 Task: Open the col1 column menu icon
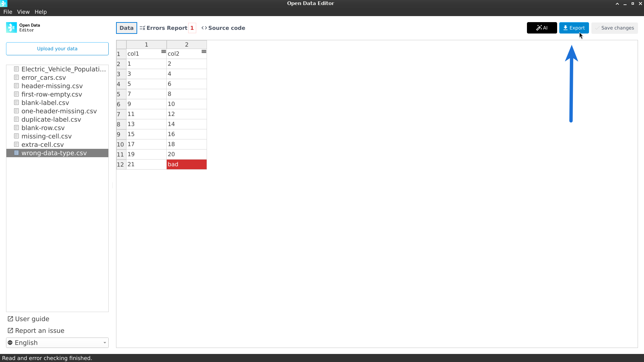pyautogui.click(x=163, y=52)
